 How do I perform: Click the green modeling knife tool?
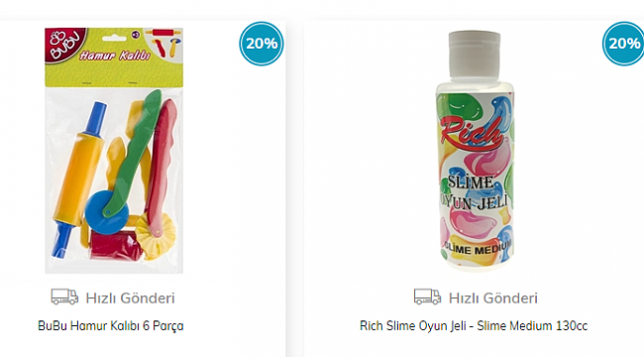pos(133,152)
